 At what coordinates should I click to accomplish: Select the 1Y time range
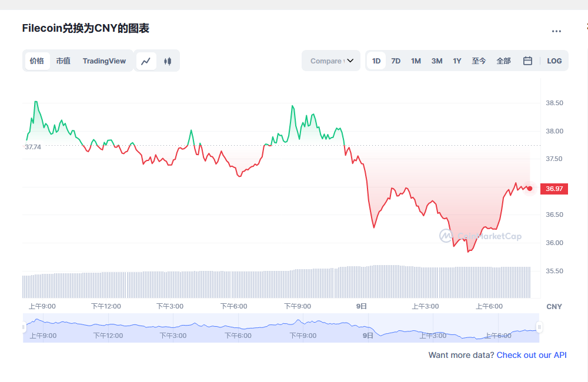[457, 61]
